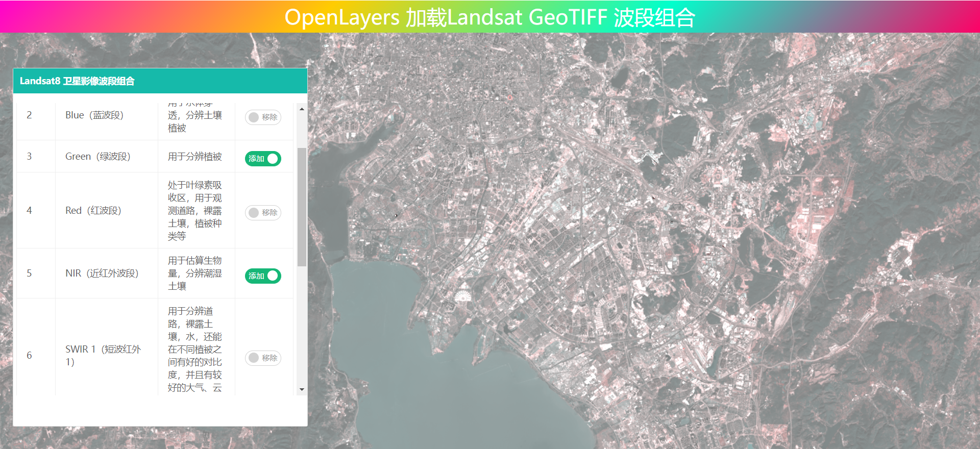Toggle the Blue band switch

pyautogui.click(x=263, y=117)
